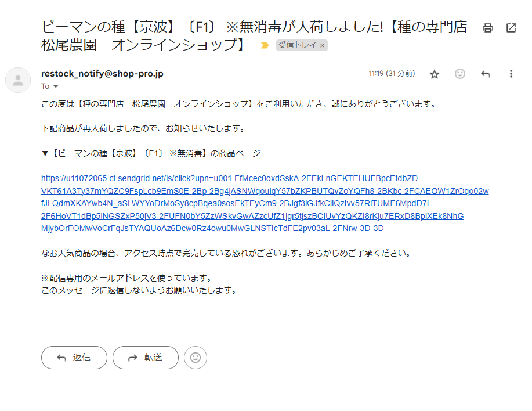Click the line ▼【ピーマンの種【京波】〔F1〕 ※無消毒】の商品ページ

tap(151, 153)
